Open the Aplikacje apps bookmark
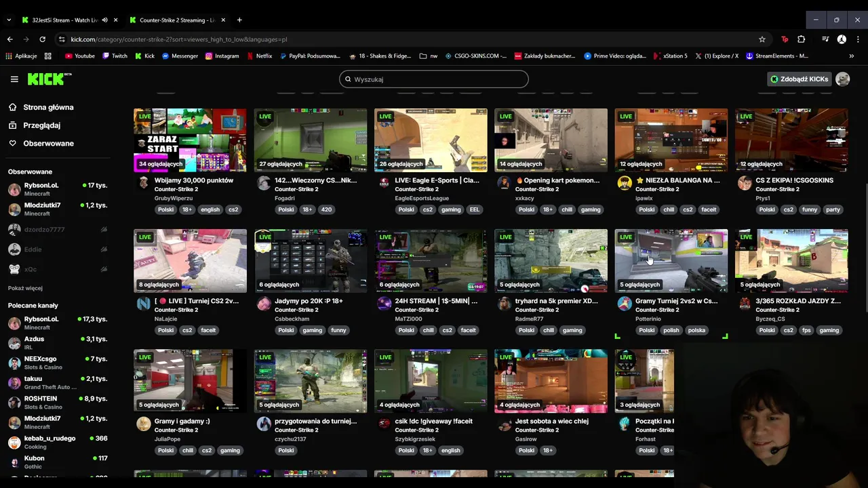Viewport: 868px width, 488px height. 20,56
